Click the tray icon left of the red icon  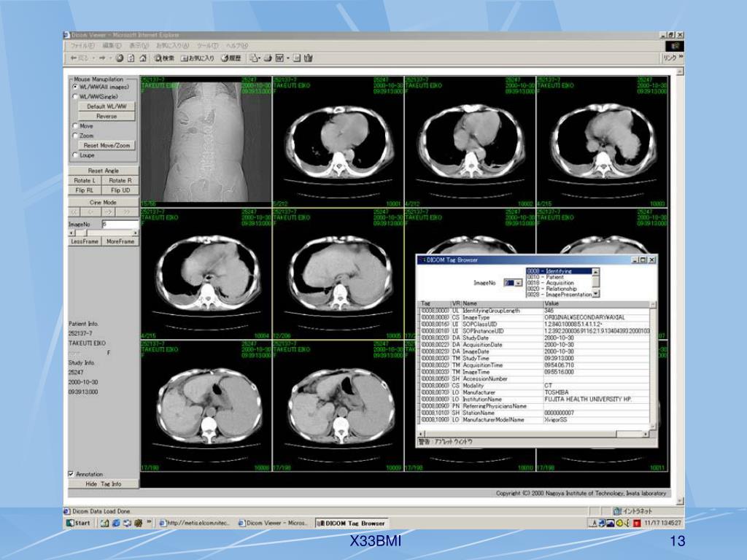(627, 523)
